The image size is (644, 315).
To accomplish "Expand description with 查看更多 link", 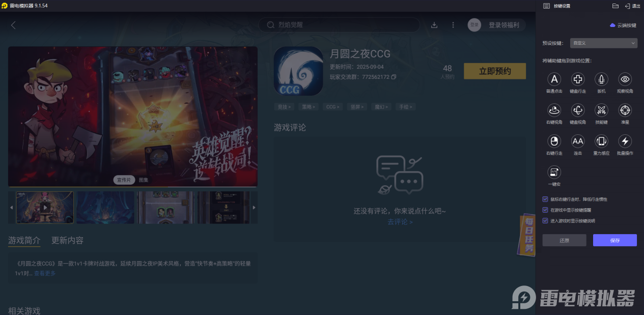I will [x=45, y=273].
